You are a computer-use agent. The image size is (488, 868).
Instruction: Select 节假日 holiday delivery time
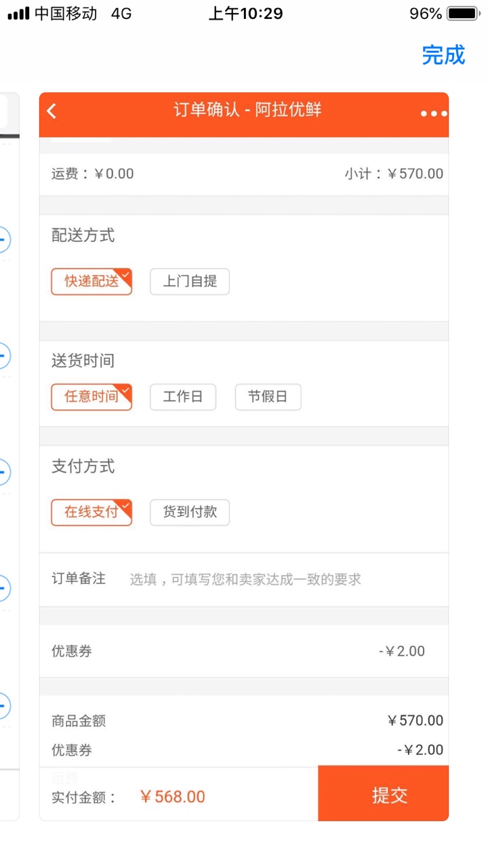coord(268,397)
